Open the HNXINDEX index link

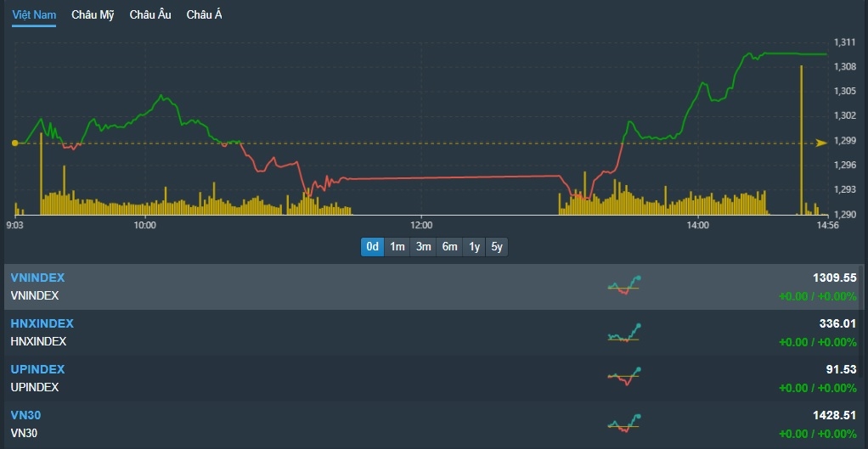pyautogui.click(x=42, y=323)
